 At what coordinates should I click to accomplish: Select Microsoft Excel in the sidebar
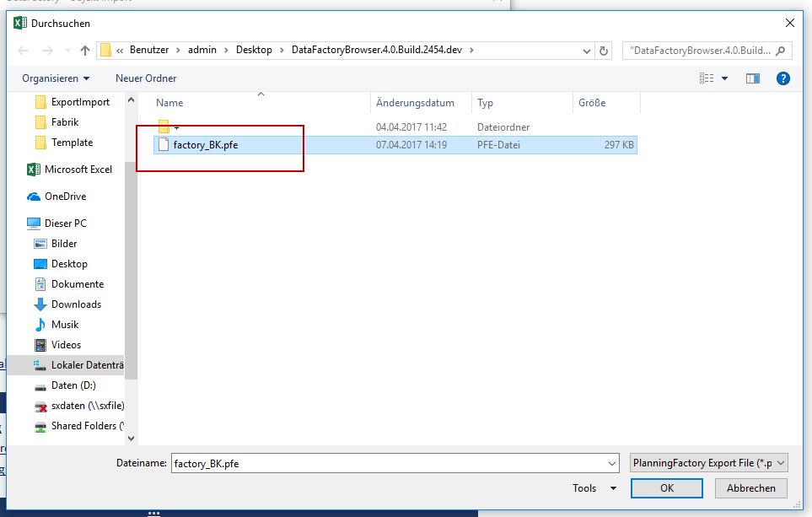(x=78, y=170)
